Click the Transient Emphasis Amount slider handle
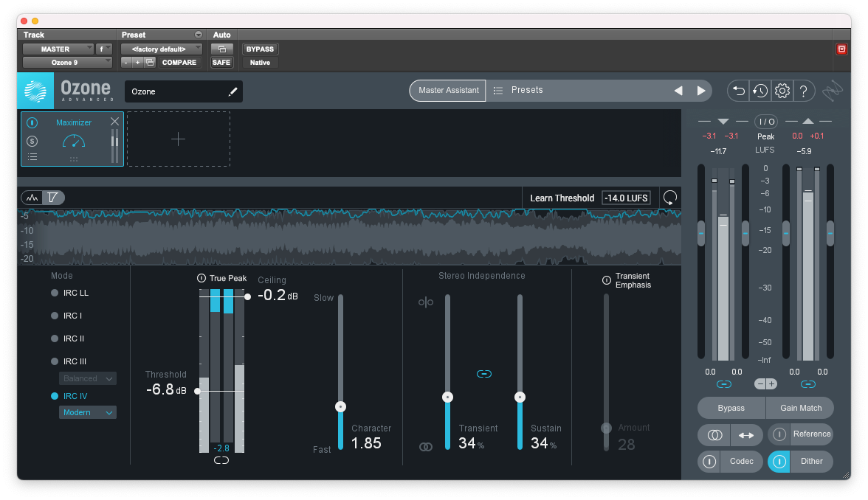 [x=606, y=428]
